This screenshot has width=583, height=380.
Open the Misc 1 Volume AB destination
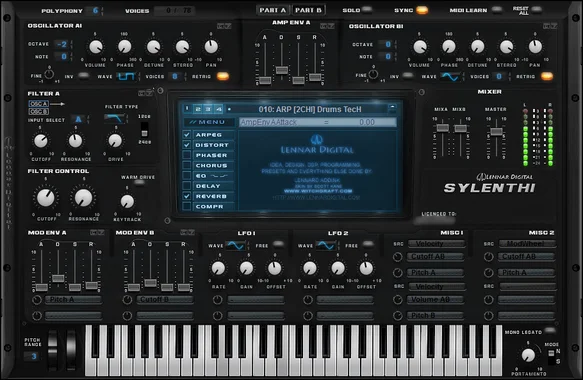(x=437, y=300)
